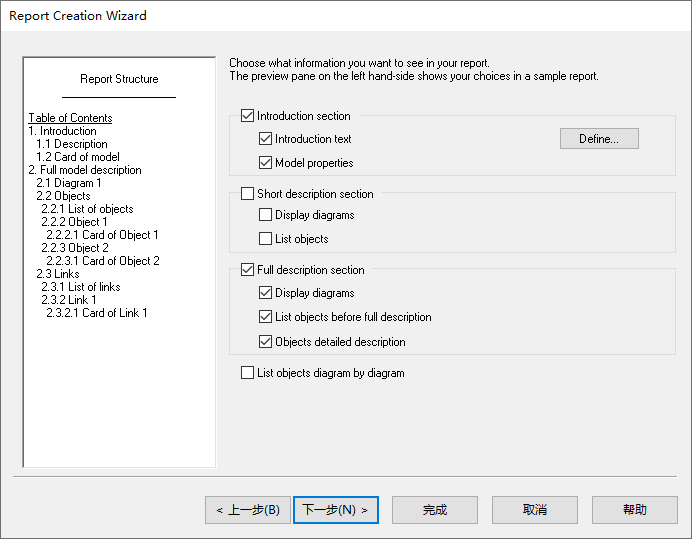
Task: Click '2.3.1 List of links' entry
Action: point(81,287)
